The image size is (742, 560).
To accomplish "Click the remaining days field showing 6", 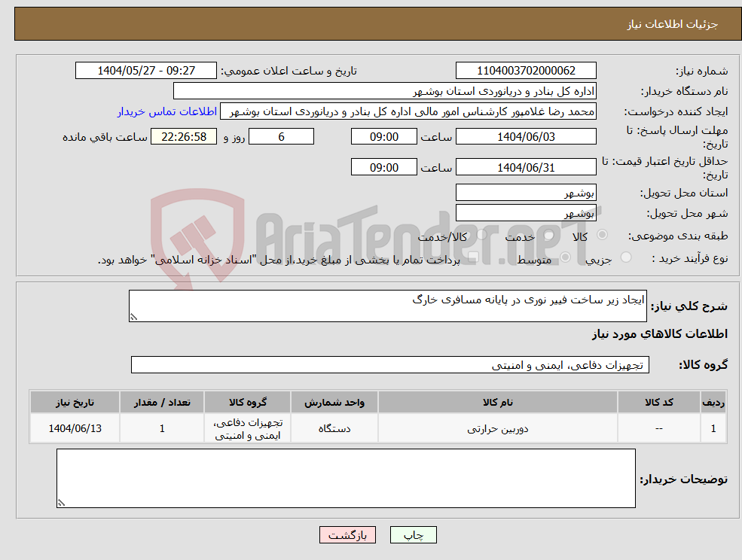I will tap(280, 136).
